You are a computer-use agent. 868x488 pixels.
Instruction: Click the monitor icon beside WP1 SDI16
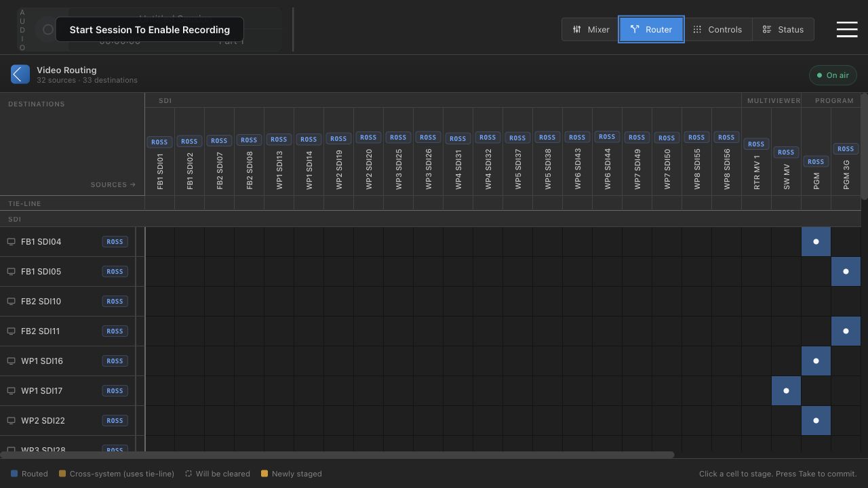11,361
